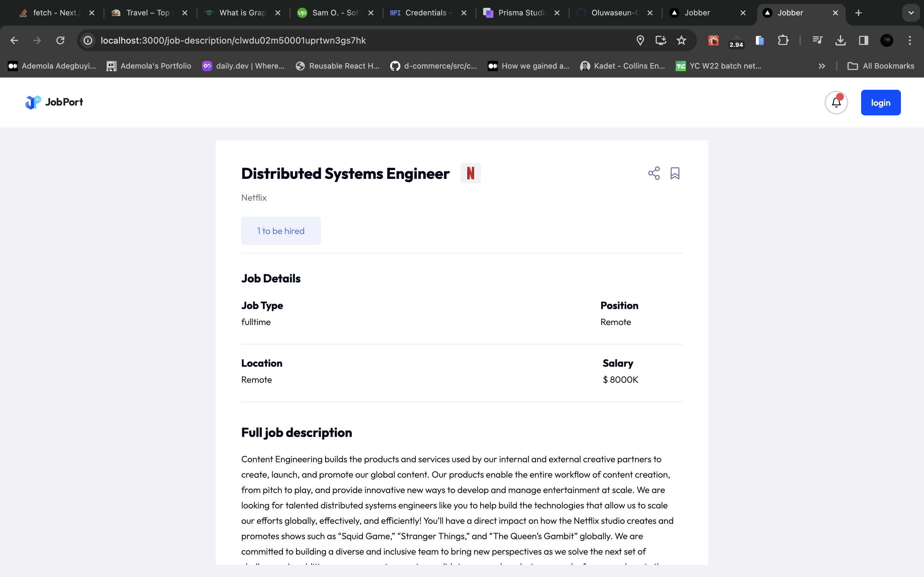
Task: Open the Chrome extensions puzzle icon
Action: (783, 40)
